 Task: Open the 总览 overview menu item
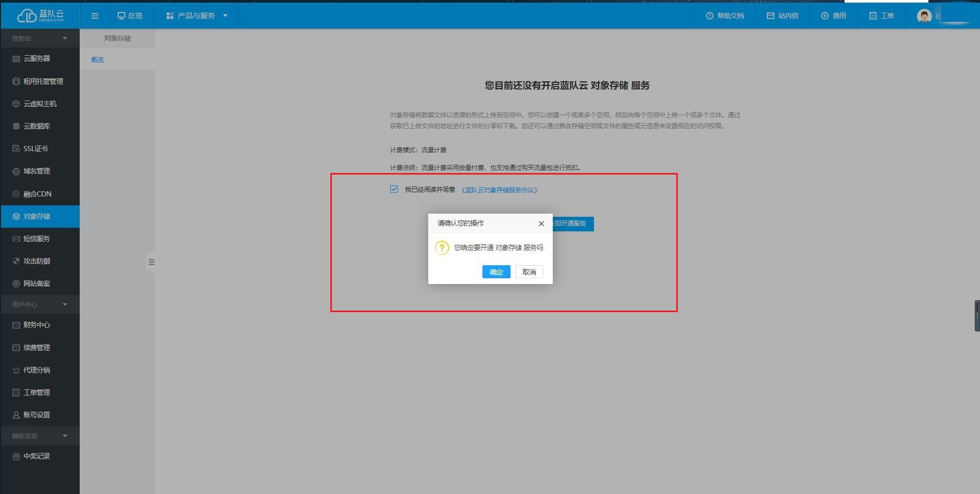130,16
